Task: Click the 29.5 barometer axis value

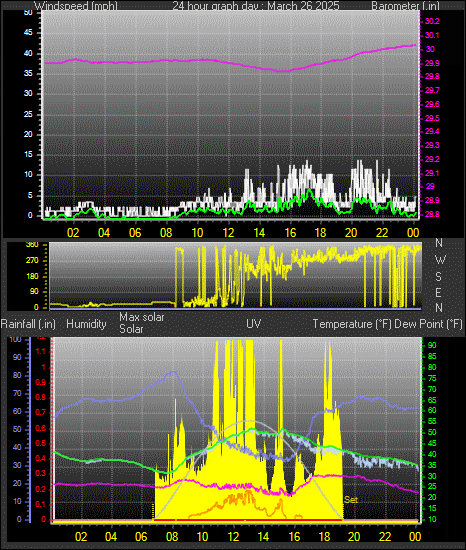Action: pos(432,118)
